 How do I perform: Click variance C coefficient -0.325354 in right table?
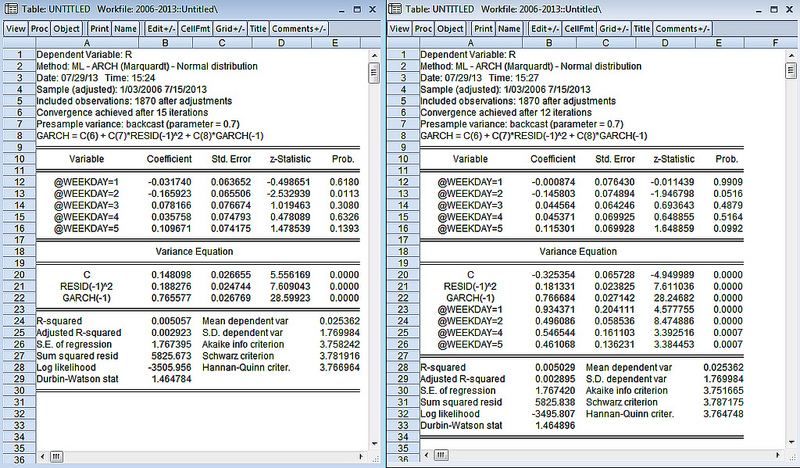553,275
